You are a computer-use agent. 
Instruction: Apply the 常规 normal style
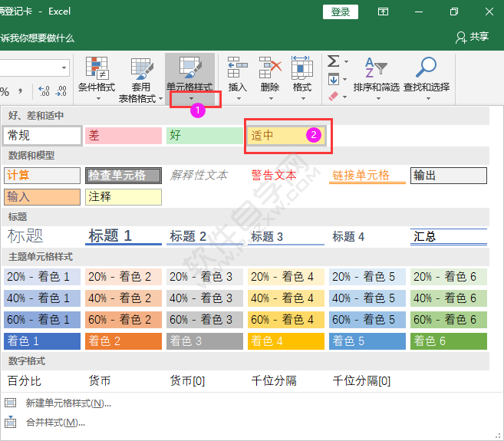(x=42, y=136)
